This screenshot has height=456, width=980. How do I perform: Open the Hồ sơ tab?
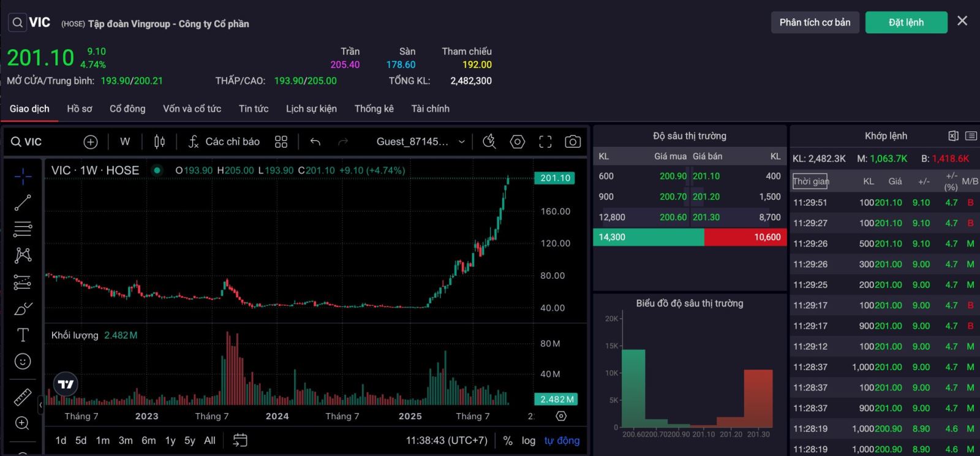(x=80, y=109)
